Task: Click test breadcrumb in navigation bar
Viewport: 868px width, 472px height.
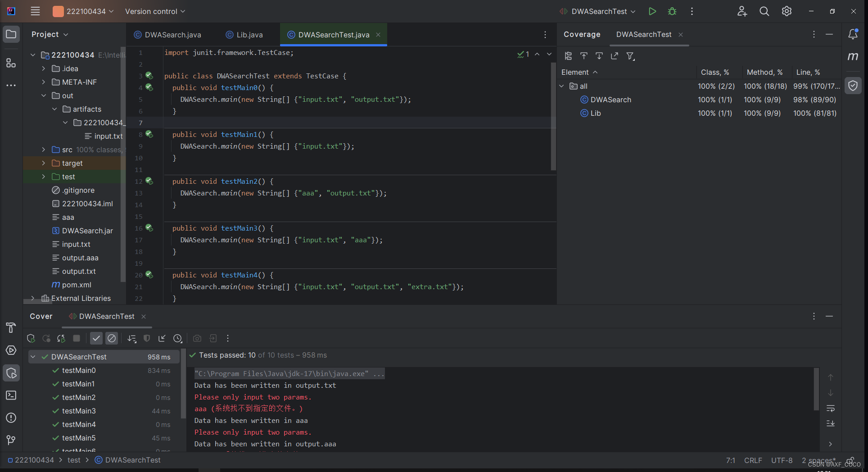Action: (x=74, y=460)
